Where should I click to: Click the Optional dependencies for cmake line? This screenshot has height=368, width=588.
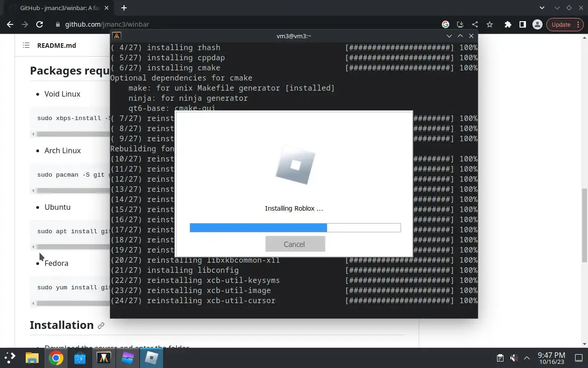tap(181, 78)
